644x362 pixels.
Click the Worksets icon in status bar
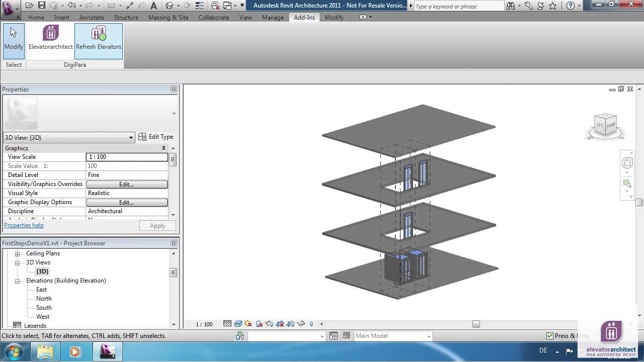[240, 336]
